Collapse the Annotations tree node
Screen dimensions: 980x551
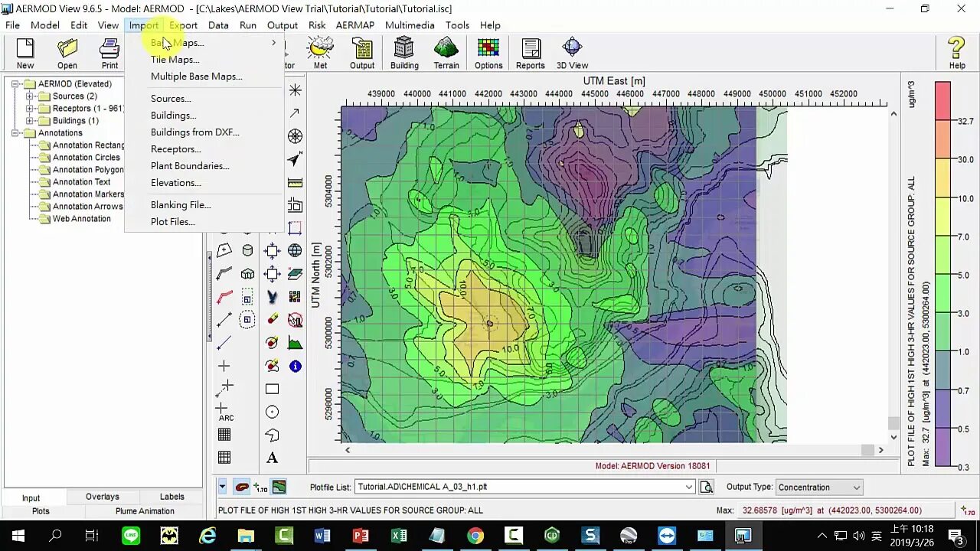pos(15,133)
